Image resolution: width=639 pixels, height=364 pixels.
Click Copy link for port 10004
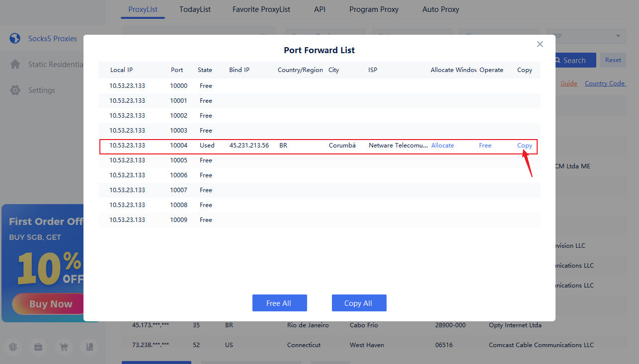pyautogui.click(x=525, y=146)
